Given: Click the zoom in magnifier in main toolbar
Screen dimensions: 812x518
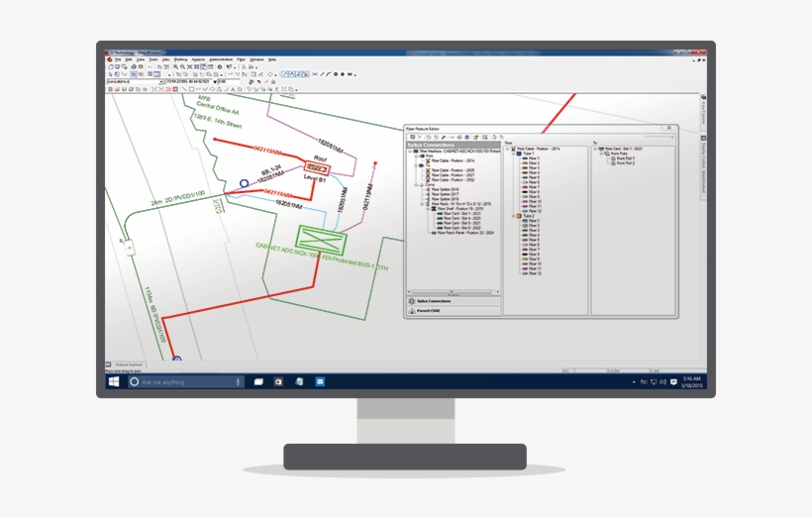Looking at the screenshot, I should tap(176, 66).
